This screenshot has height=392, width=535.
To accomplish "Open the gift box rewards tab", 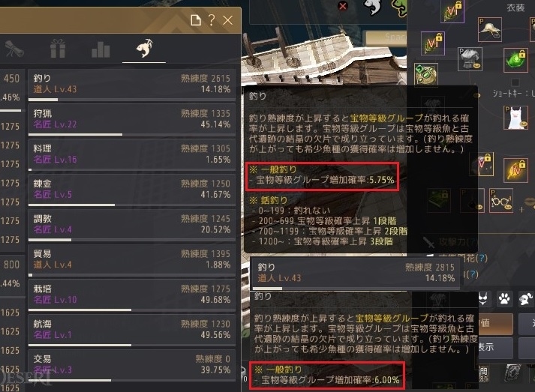I will tap(58, 49).
